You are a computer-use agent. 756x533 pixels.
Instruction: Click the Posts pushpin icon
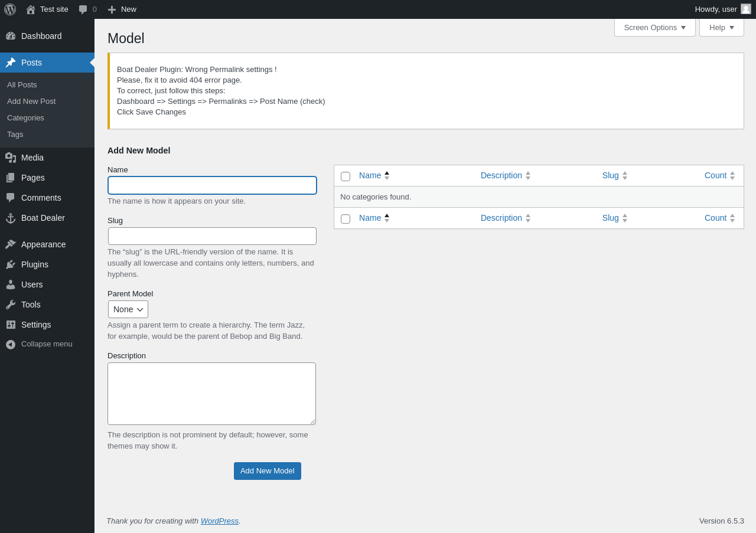pyautogui.click(x=11, y=63)
